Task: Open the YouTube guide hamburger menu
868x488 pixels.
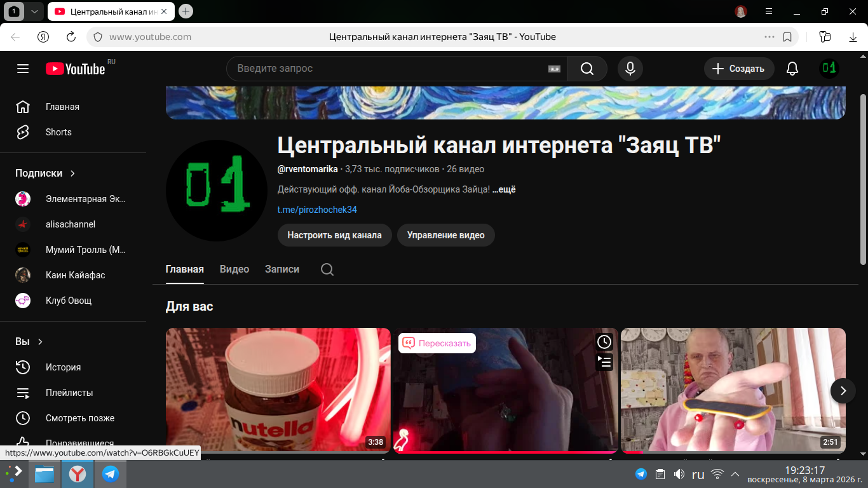Action: point(23,69)
